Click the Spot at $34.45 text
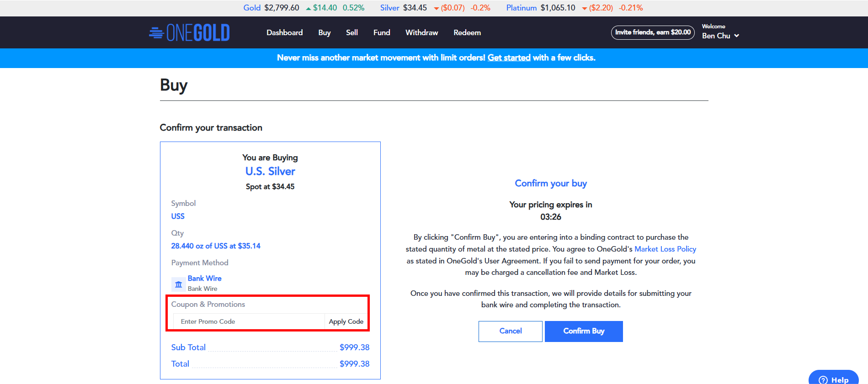This screenshot has width=868, height=384. point(270,187)
